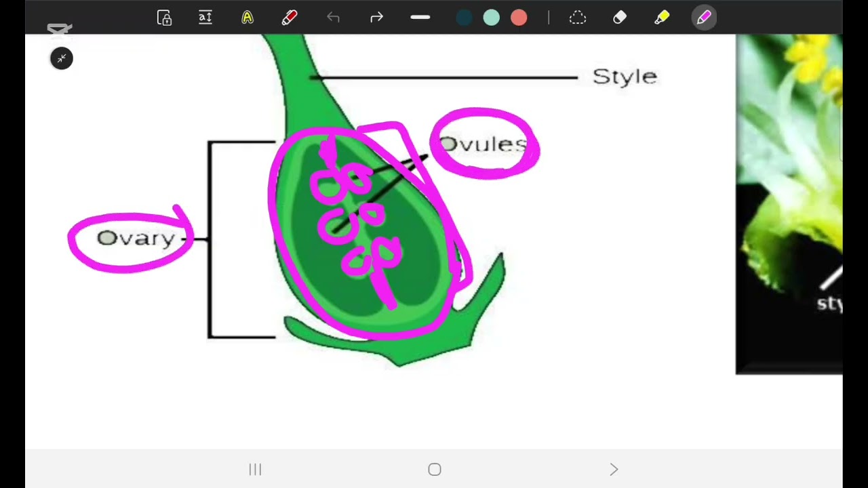Viewport: 868px width, 488px height.
Task: Select the yellow highlighter tool
Action: click(x=662, y=18)
